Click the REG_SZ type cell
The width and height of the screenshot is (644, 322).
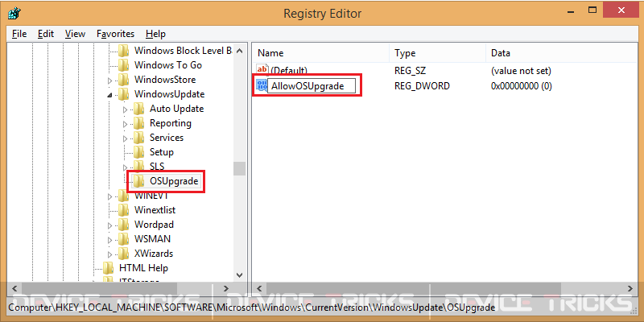point(411,71)
